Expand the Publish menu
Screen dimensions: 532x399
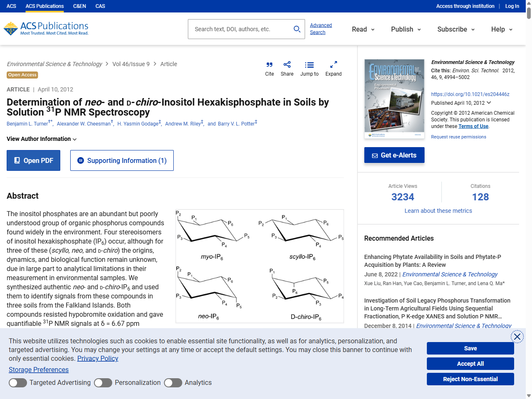pos(406,29)
